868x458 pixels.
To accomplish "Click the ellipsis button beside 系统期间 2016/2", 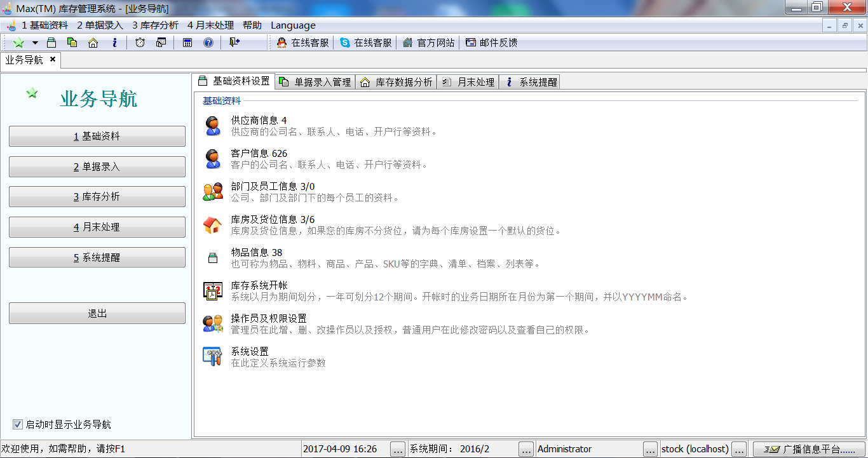I will click(526, 449).
